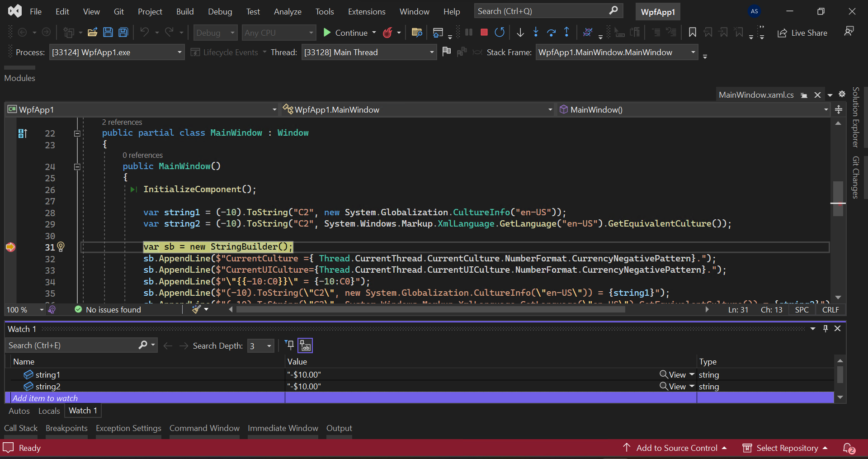Click the red Stop Debugging icon
Viewport: 868px width, 459px height.
coord(484,33)
